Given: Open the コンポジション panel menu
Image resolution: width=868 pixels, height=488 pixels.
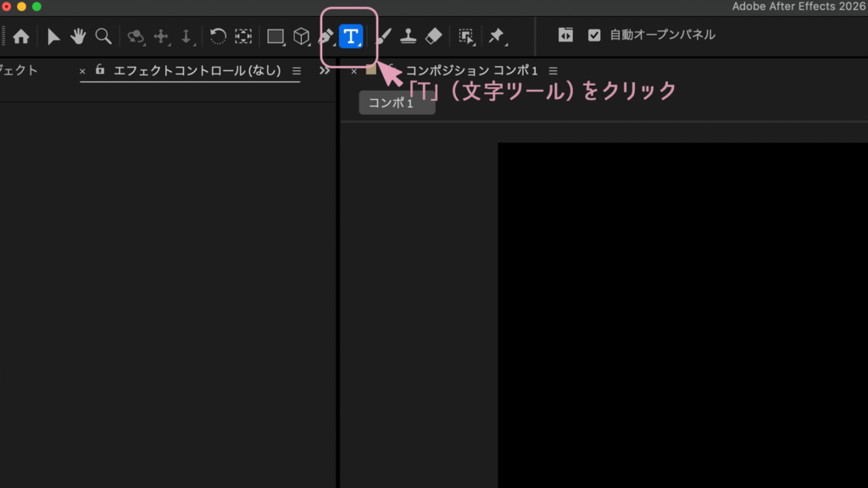Looking at the screenshot, I should point(553,71).
